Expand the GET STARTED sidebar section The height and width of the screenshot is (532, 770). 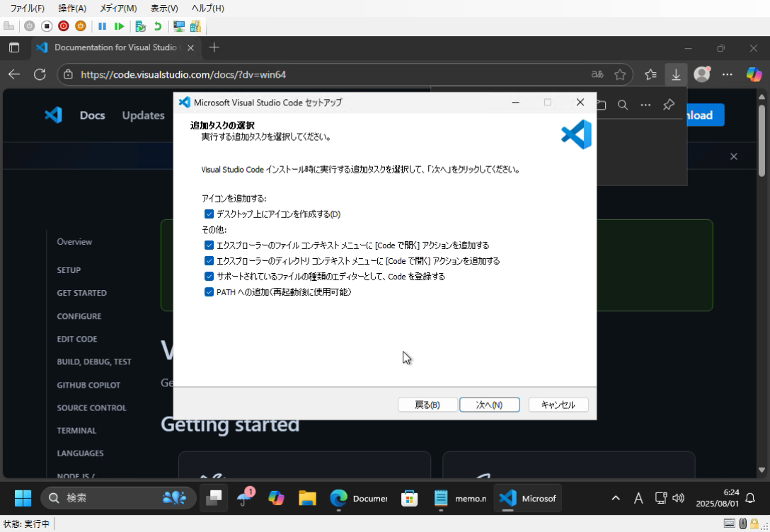[x=81, y=293]
